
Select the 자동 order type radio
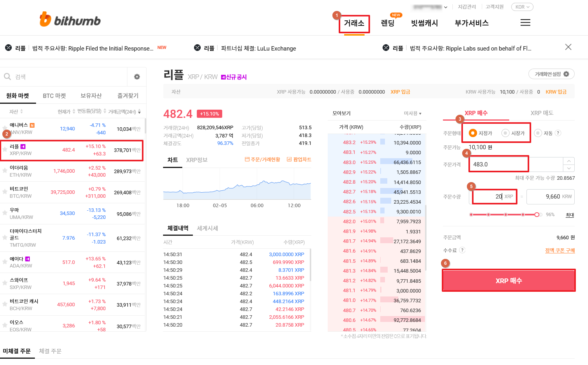pos(538,133)
